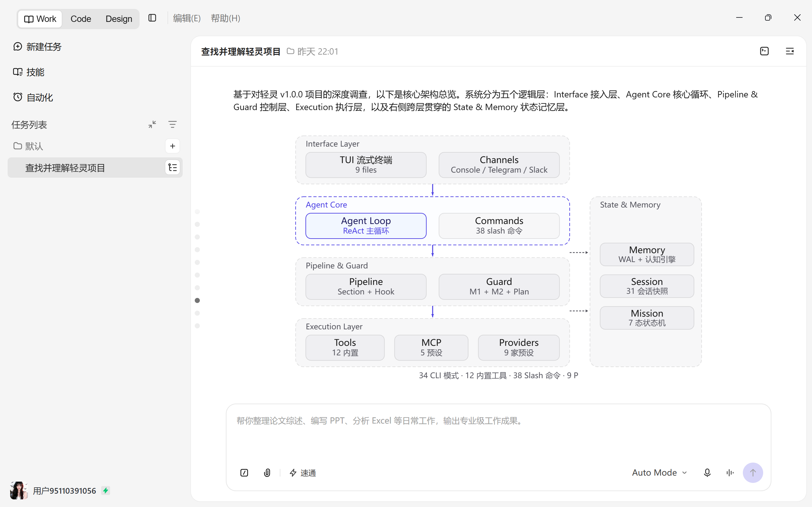Screen dimensions: 812x507
Task: Open the Auto Mode dropdown
Action: pos(659,472)
